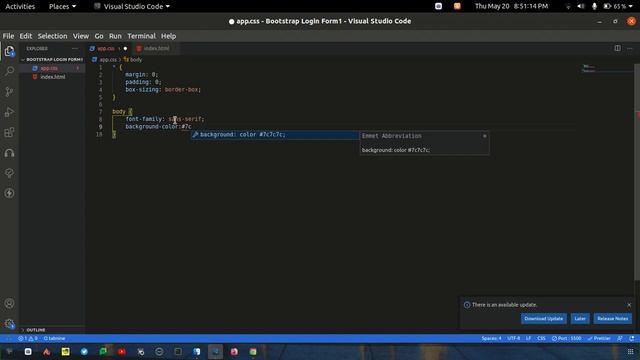Screen dimensions: 640x360
Task: Click the app.css breadcrumb item
Action: (104, 60)
